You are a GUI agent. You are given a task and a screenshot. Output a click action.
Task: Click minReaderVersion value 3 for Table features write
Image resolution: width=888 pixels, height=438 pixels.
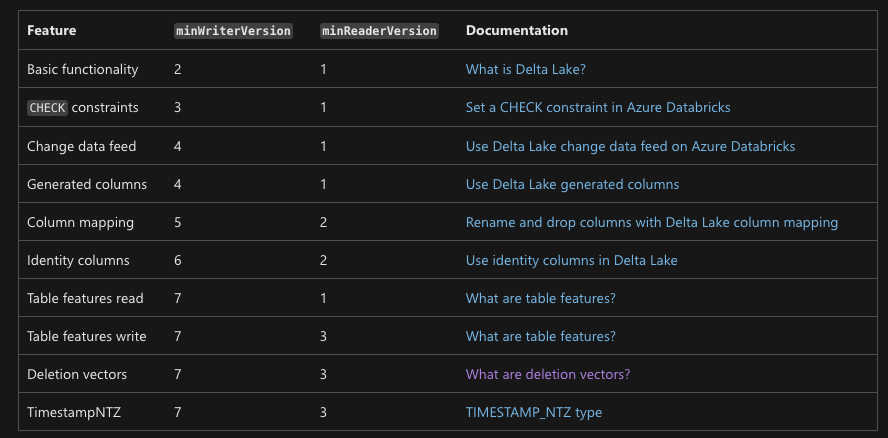point(323,336)
